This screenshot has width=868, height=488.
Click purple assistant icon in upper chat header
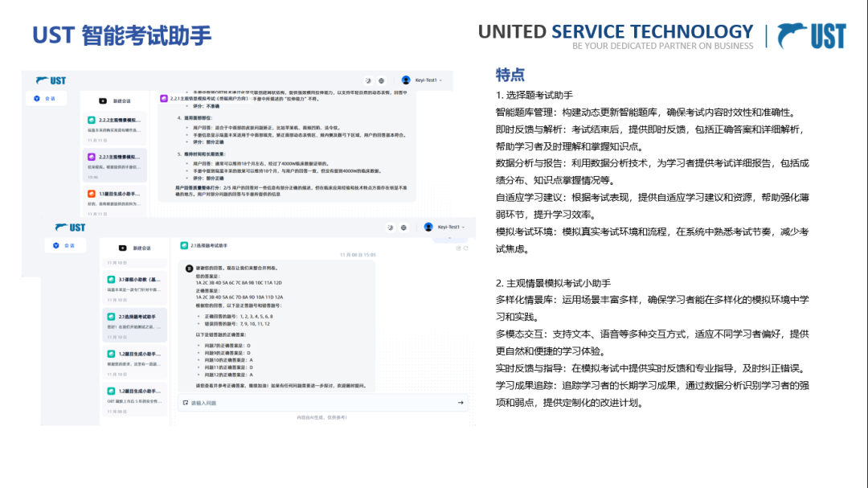[164, 98]
